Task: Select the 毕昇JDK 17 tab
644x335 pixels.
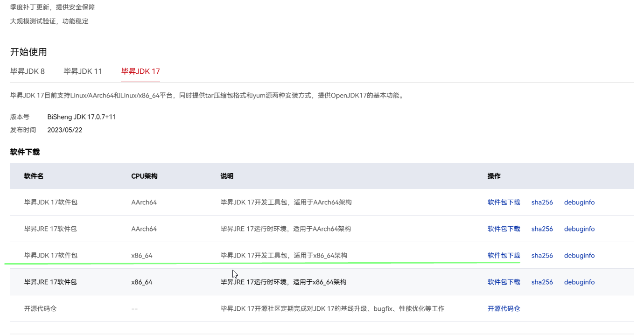Action: pos(140,71)
